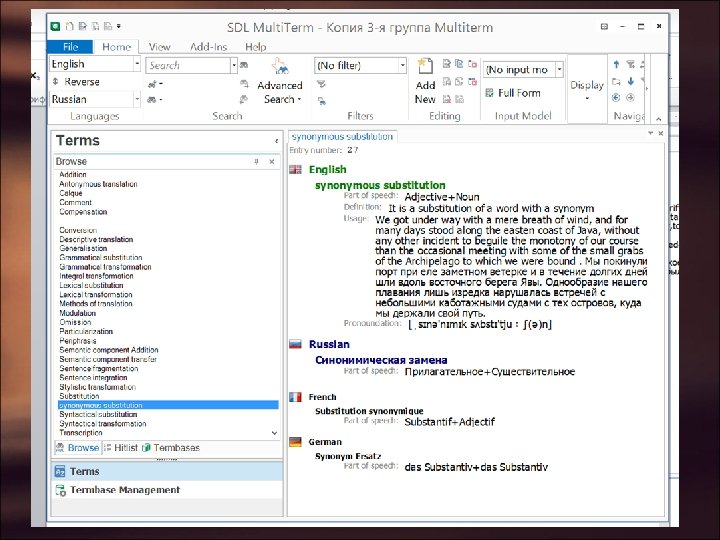Click the quick access MultiTerm app icon
The height and width of the screenshot is (540, 720).
(x=56, y=26)
